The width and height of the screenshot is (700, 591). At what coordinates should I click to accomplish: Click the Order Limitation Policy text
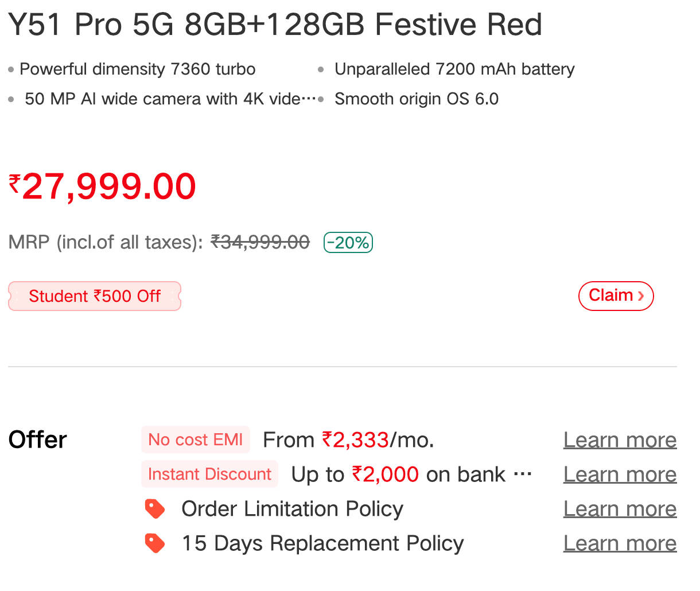point(292,509)
